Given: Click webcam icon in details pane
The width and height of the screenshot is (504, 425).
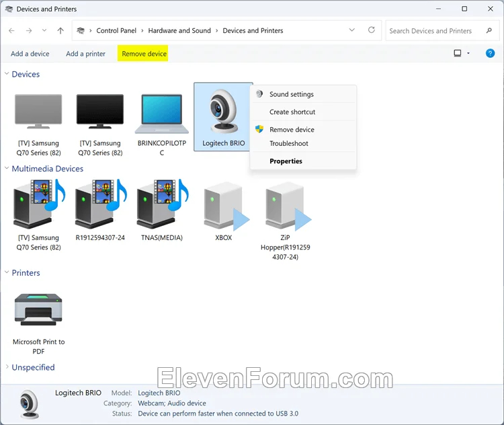Looking at the screenshot, I should (30, 404).
